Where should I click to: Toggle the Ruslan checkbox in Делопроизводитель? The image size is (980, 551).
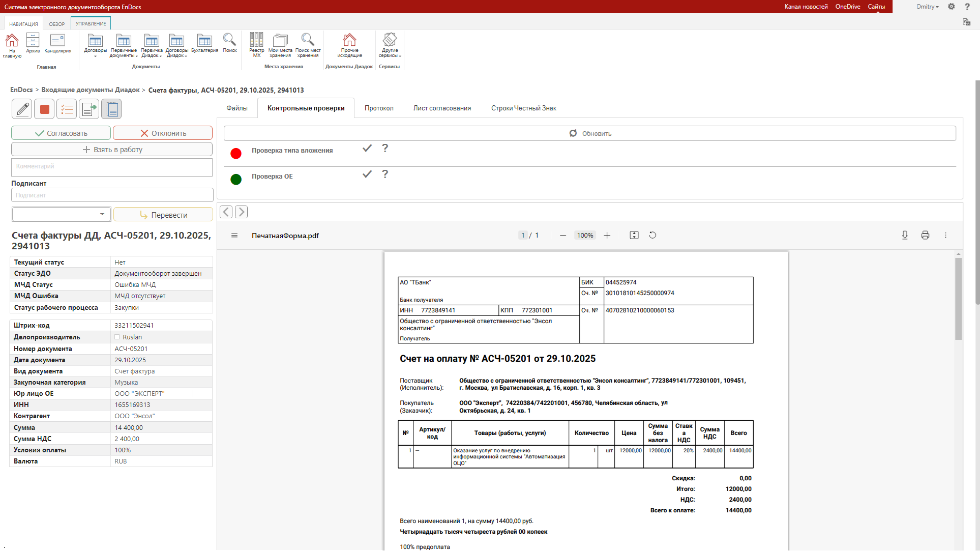117,337
